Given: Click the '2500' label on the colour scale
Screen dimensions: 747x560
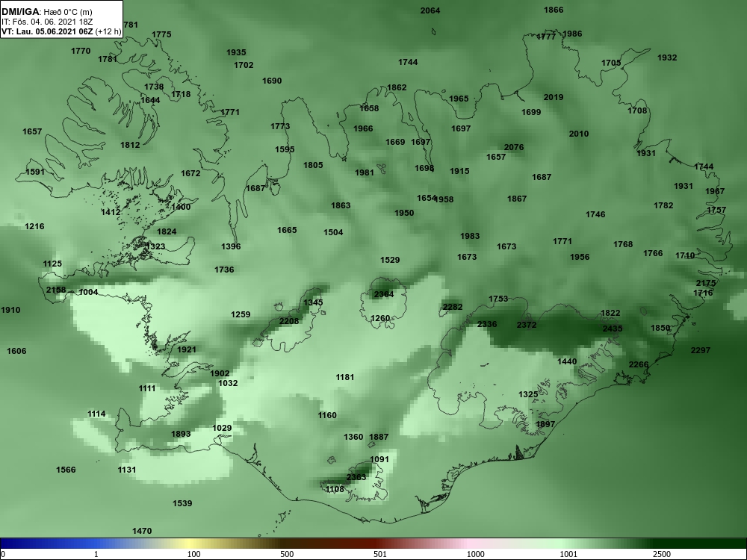Looking at the screenshot, I should coord(662,554).
